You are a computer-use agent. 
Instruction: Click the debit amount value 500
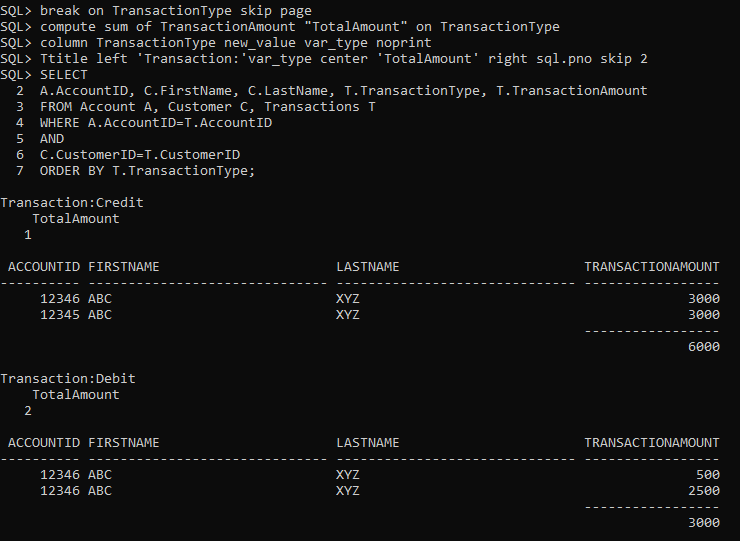(708, 475)
